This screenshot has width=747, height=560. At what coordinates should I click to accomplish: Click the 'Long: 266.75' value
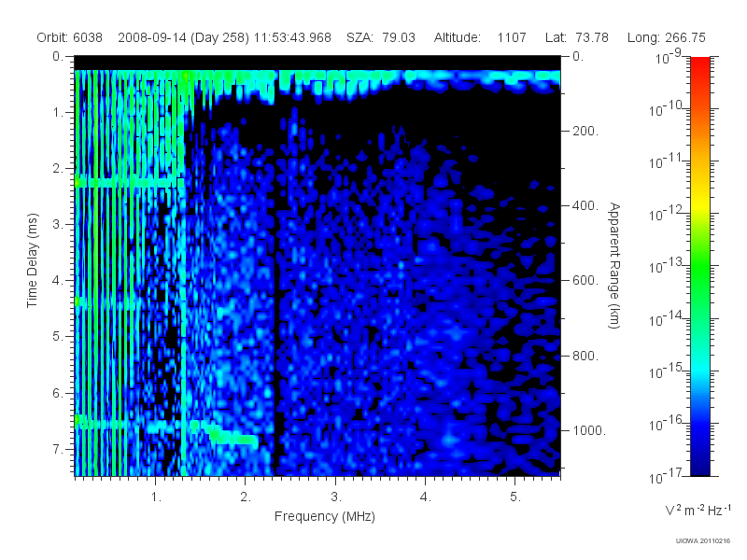pyautogui.click(x=666, y=37)
